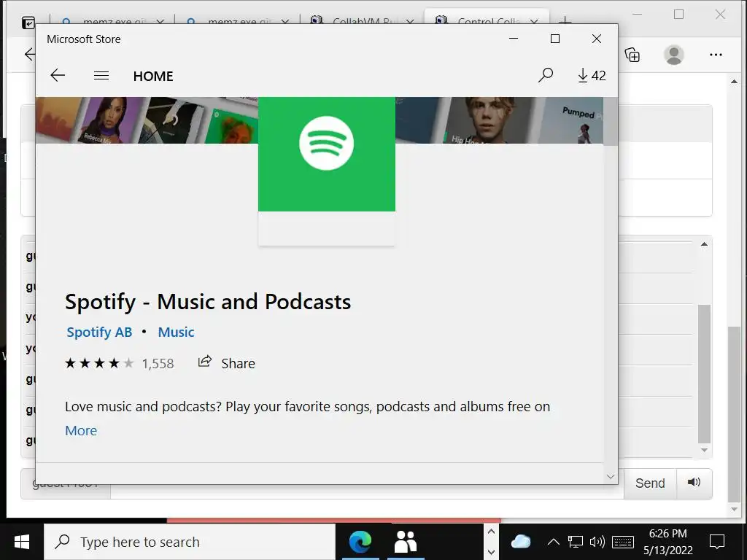Open the Store search magnifier
This screenshot has width=747, height=560.
[546, 75]
